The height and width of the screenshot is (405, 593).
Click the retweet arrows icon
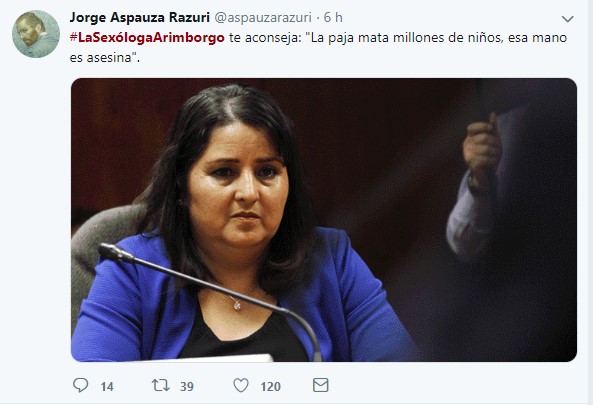tap(160, 385)
